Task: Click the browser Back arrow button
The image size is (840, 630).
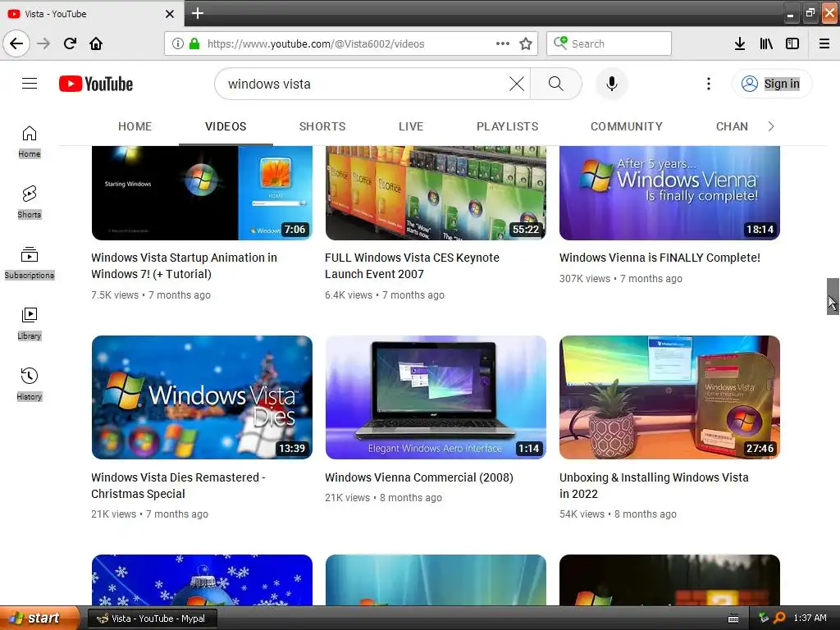Action: coord(16,43)
